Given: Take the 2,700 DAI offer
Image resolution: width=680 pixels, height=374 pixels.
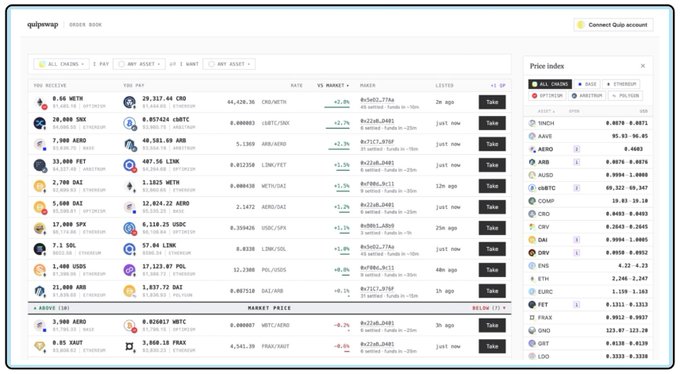Looking at the screenshot, I should pyautogui.click(x=492, y=186).
